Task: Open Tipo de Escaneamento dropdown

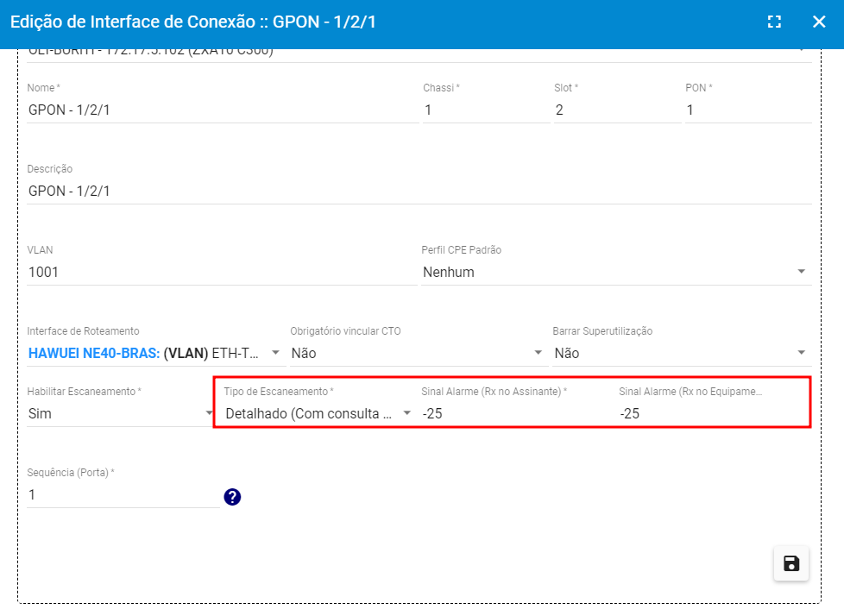Action: click(318, 414)
